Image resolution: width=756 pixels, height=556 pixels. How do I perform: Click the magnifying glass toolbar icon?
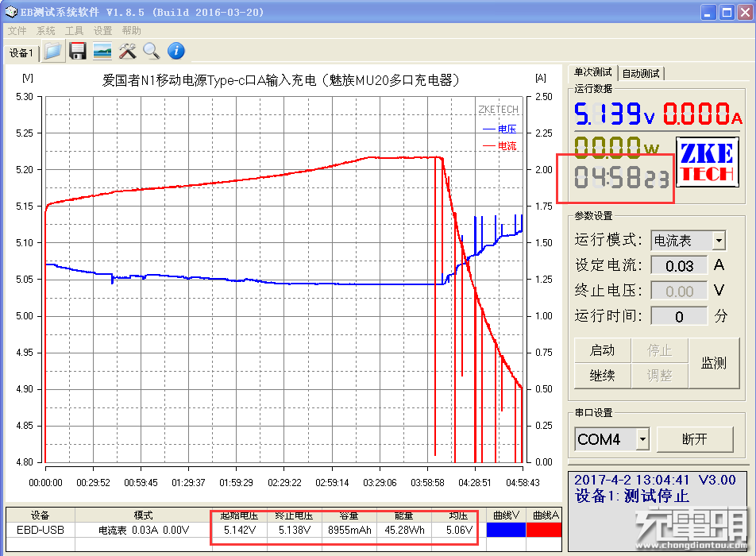point(152,51)
